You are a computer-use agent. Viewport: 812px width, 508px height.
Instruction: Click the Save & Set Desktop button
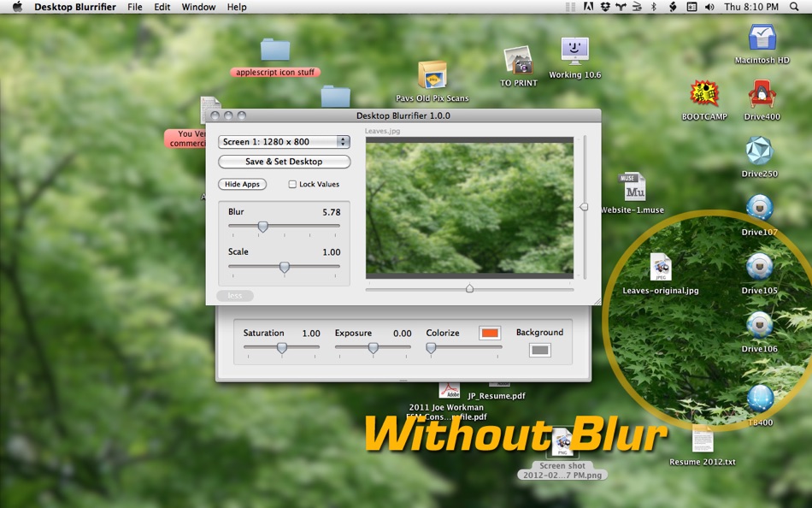[285, 162]
